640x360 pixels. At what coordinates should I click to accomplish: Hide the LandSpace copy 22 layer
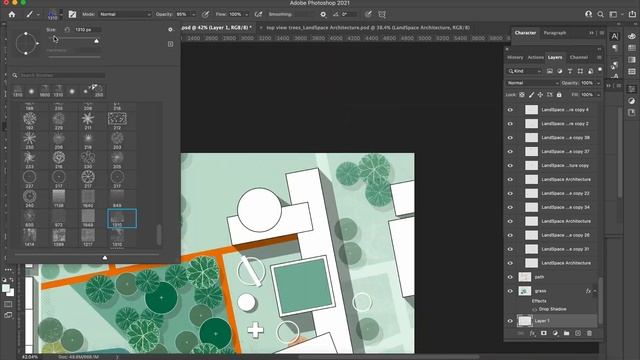tap(510, 193)
